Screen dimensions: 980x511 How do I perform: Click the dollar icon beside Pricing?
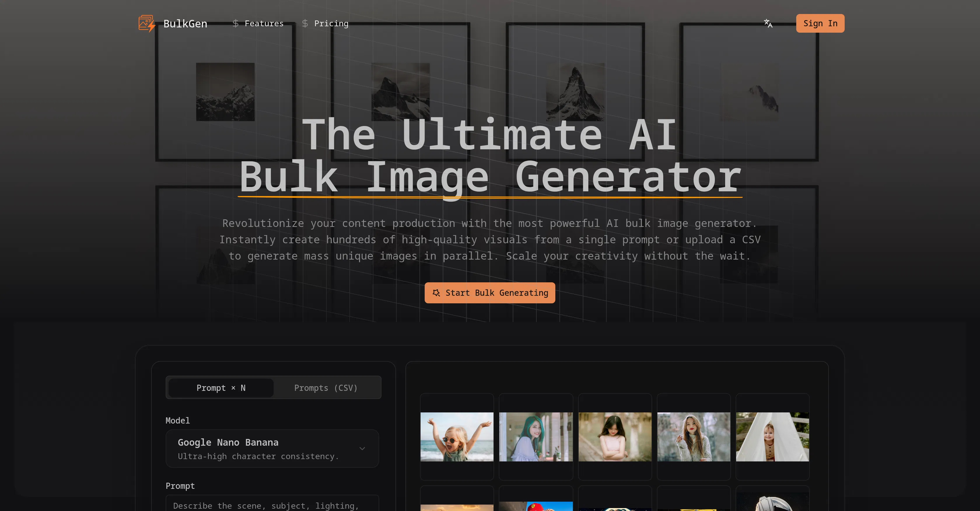click(305, 23)
